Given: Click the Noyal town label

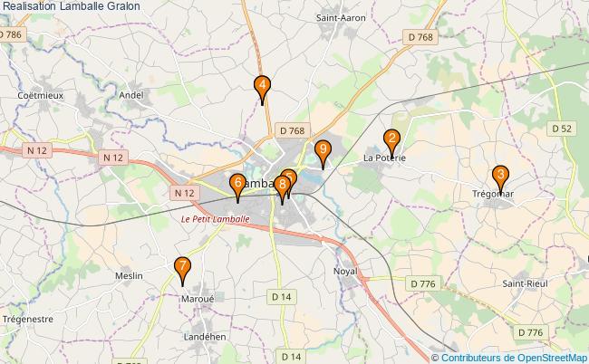Looking at the screenshot, I should pyautogui.click(x=345, y=271).
